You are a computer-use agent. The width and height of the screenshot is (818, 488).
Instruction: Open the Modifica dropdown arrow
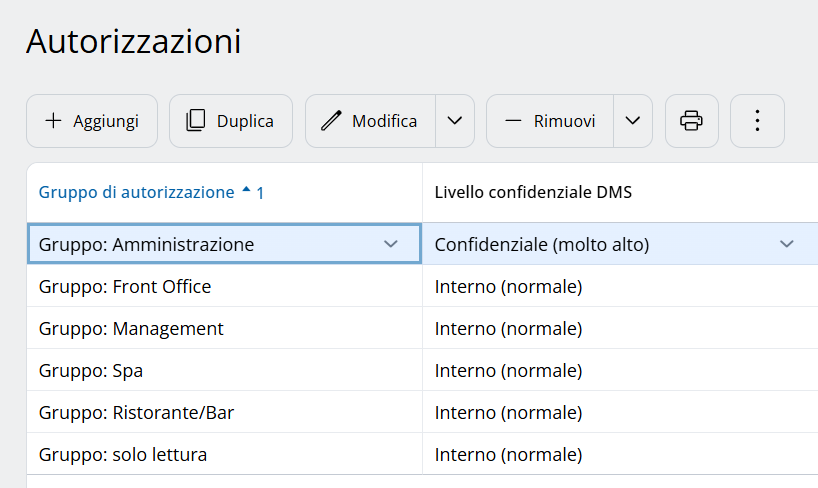pyautogui.click(x=455, y=121)
